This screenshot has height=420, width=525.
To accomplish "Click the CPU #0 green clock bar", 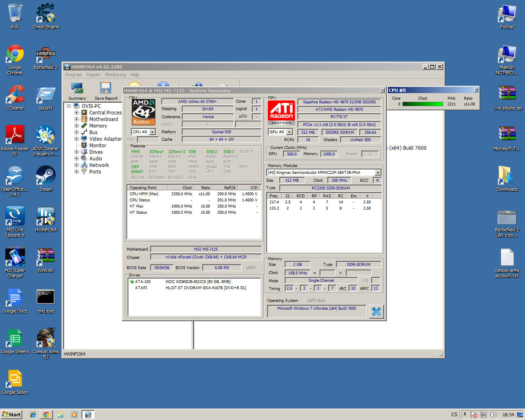I will pos(423,104).
